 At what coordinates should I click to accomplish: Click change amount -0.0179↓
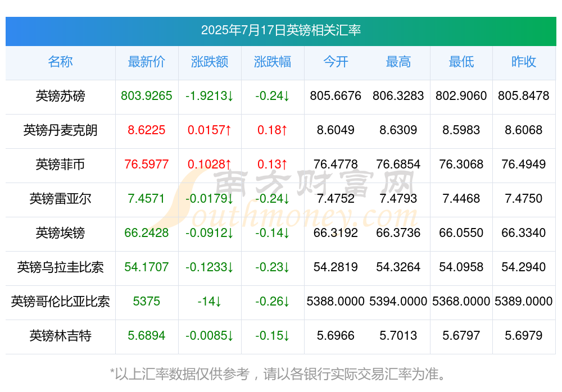(x=209, y=198)
